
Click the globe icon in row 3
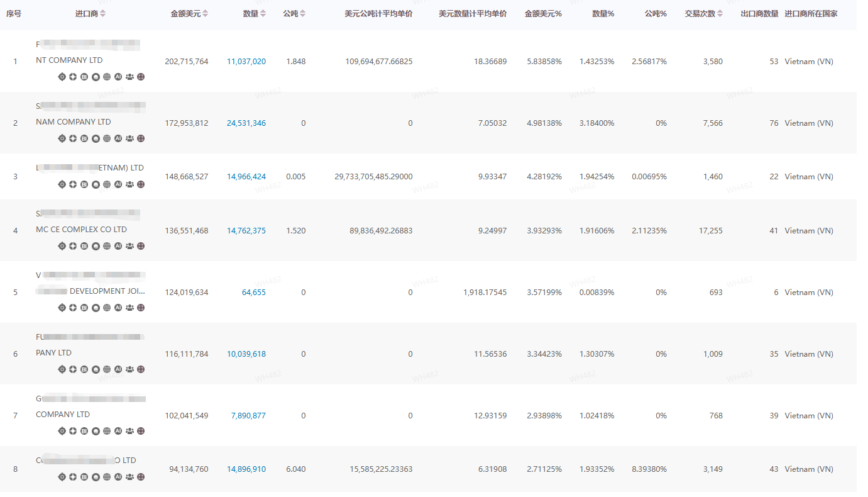(x=107, y=184)
